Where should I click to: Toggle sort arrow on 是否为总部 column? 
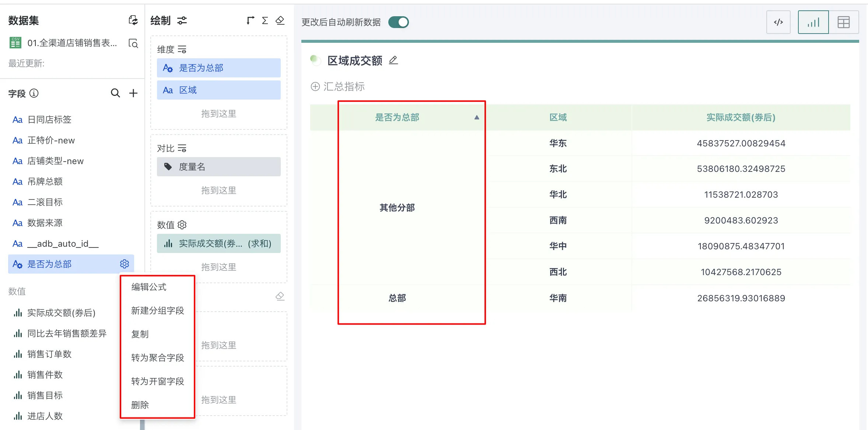tap(477, 118)
